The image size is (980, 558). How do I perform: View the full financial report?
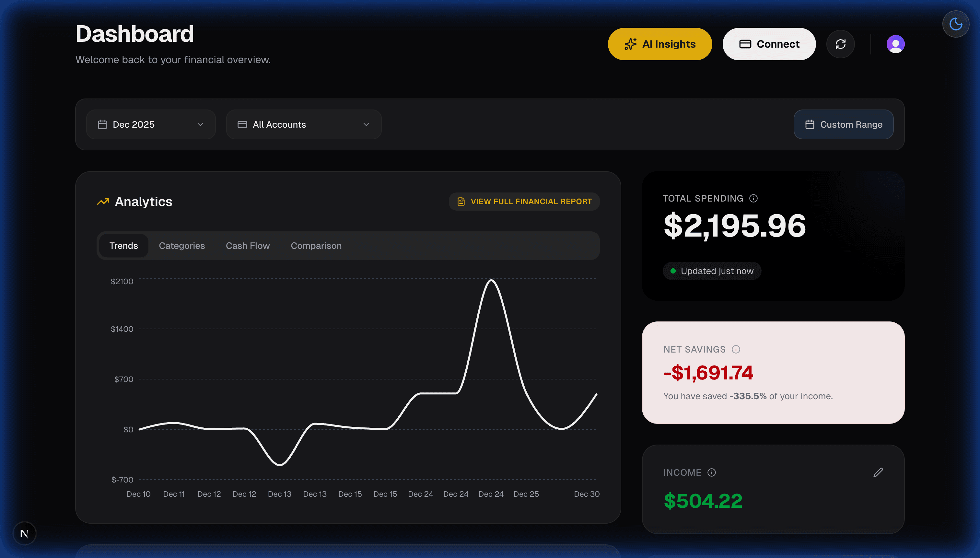pyautogui.click(x=524, y=201)
